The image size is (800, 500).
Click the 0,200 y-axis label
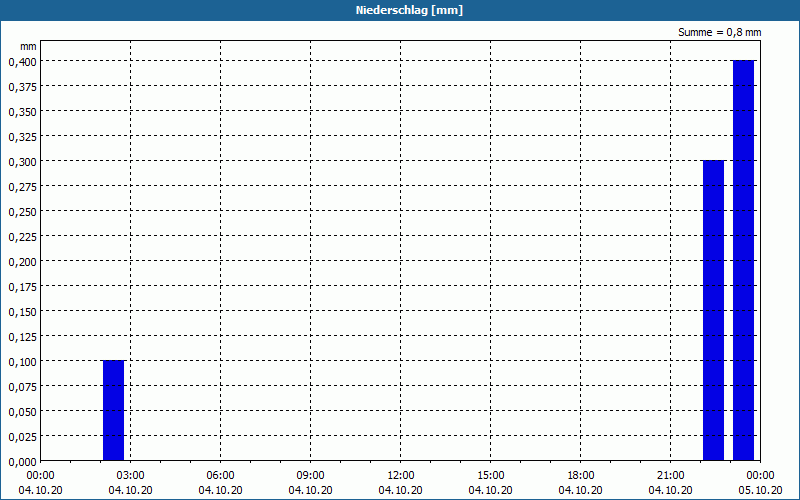tap(22, 262)
